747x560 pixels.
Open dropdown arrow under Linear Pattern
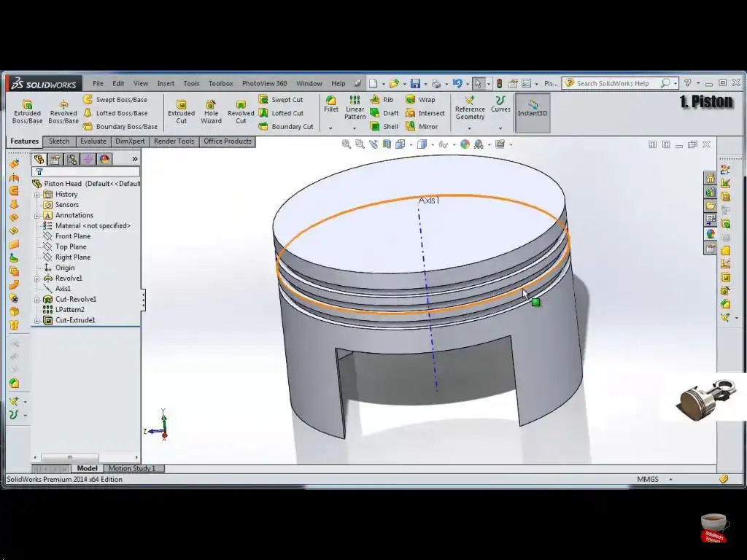[355, 128]
